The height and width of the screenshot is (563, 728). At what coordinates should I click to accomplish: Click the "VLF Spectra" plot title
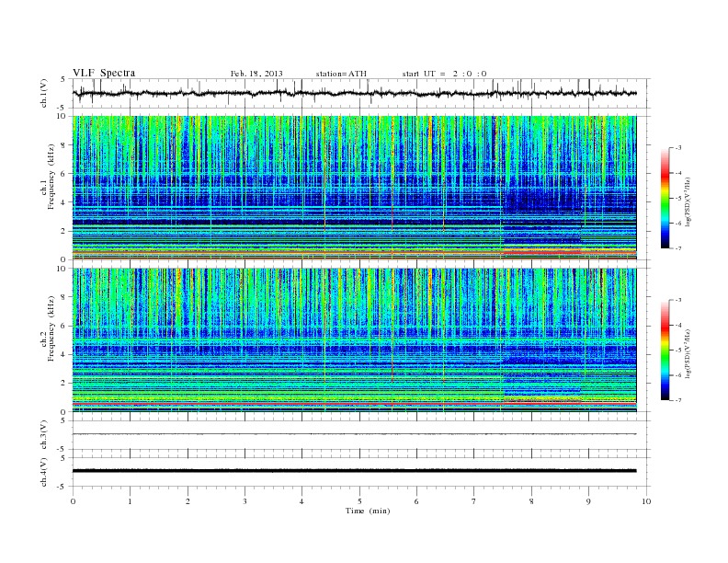click(104, 73)
